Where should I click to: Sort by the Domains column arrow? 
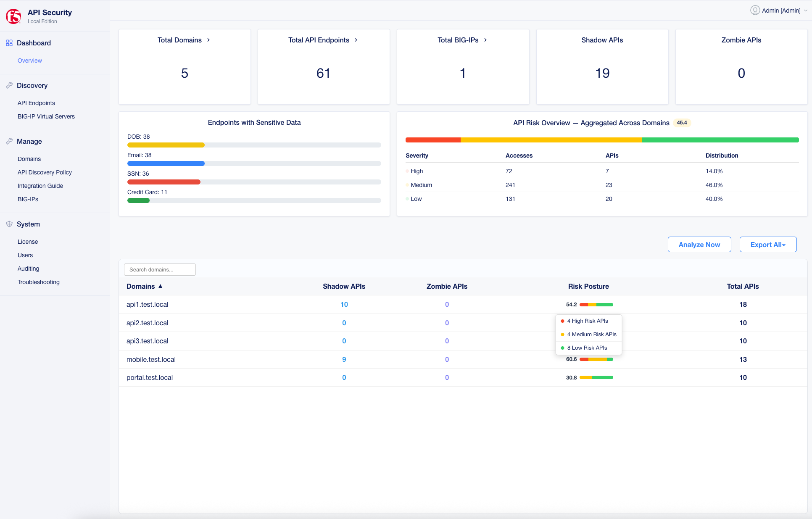[x=160, y=286]
